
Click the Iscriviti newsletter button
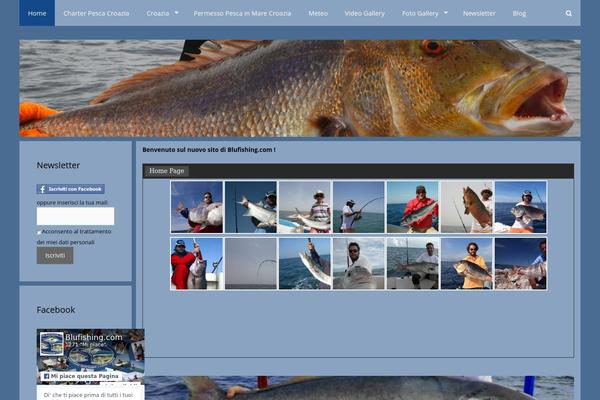(x=55, y=255)
